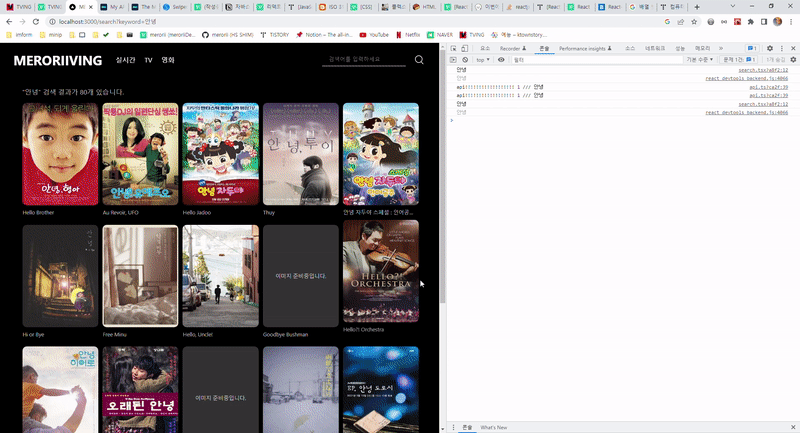This screenshot has height=433, width=800.
Task: Click the browser forward arrow
Action: click(x=22, y=22)
